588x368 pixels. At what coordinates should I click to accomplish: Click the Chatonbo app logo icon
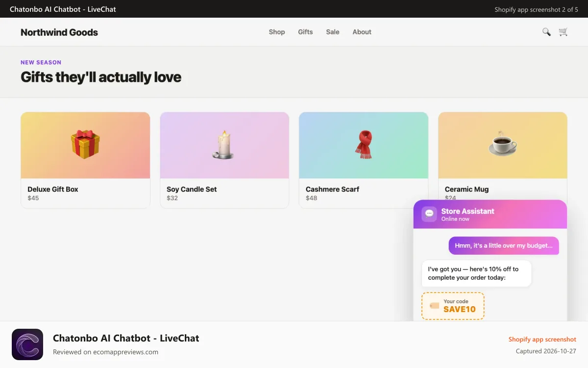[x=27, y=344]
